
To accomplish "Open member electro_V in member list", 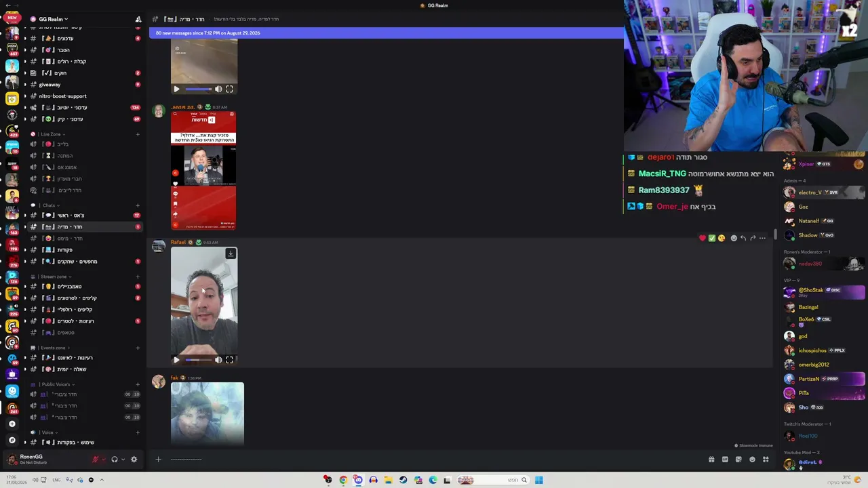I will [824, 192].
